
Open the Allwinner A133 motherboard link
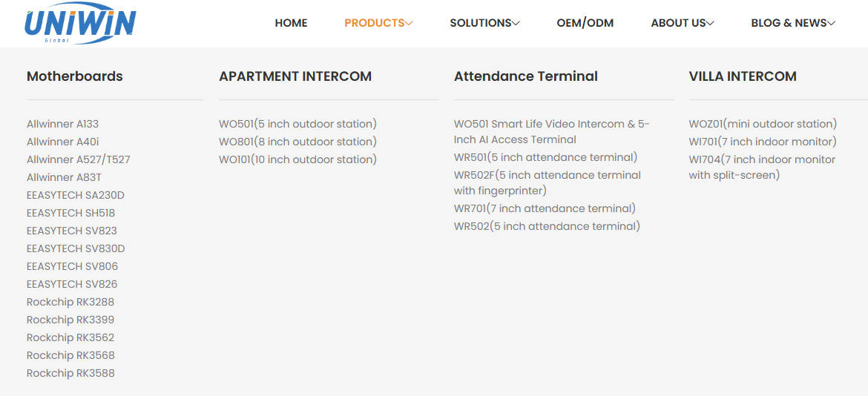62,124
